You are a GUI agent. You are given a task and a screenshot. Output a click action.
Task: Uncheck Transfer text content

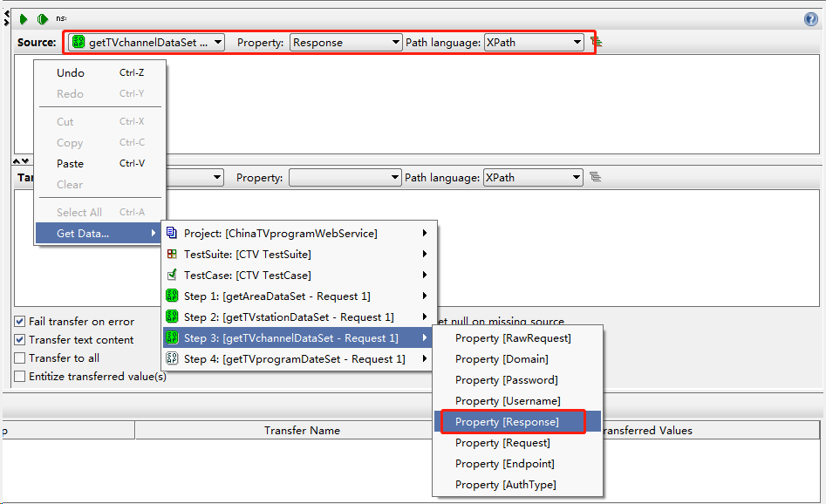pos(20,340)
